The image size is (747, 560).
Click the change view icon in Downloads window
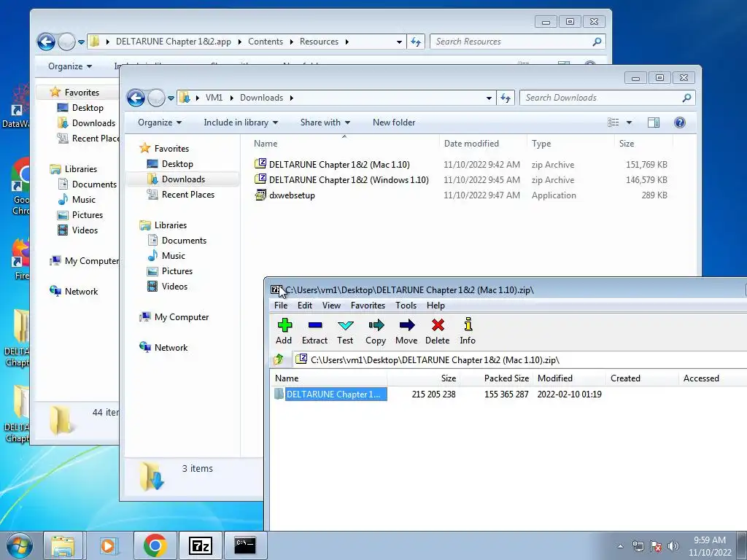(x=613, y=122)
